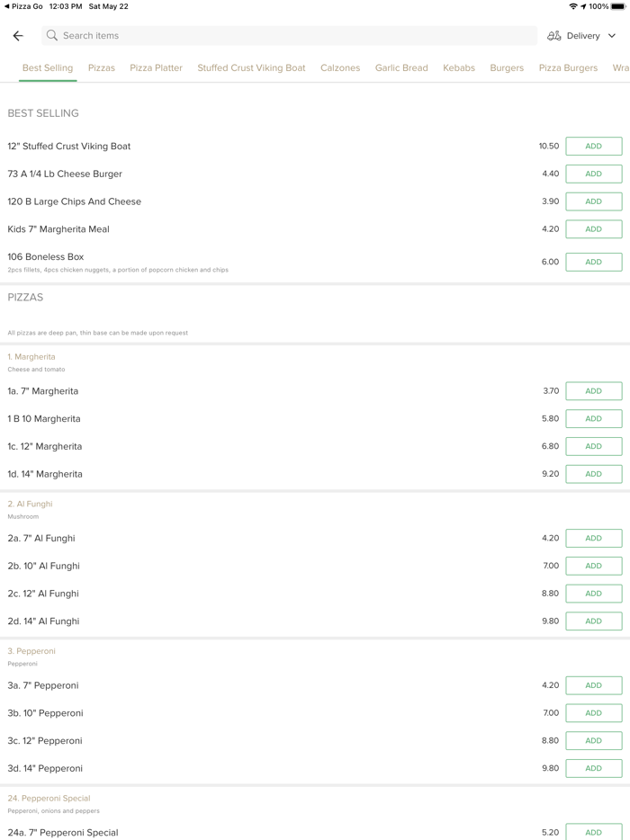Screen dimensions: 630x840
Task: Add 2d. 14" Al Funghi pizza
Action: coord(593,621)
